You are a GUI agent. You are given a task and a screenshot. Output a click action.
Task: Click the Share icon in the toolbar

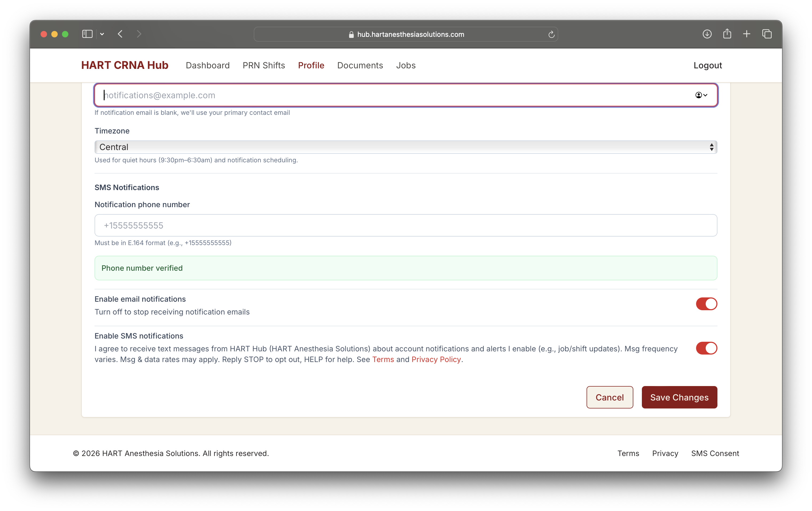point(727,34)
